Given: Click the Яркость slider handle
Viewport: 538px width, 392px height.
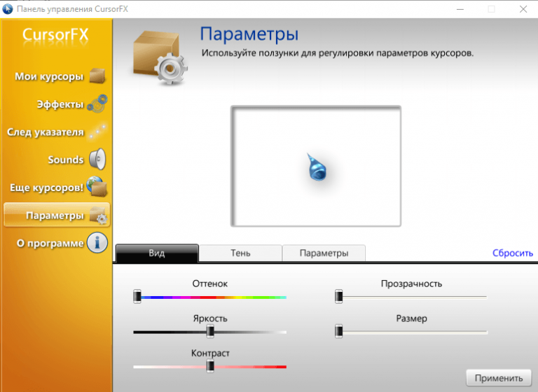Looking at the screenshot, I should tap(209, 331).
